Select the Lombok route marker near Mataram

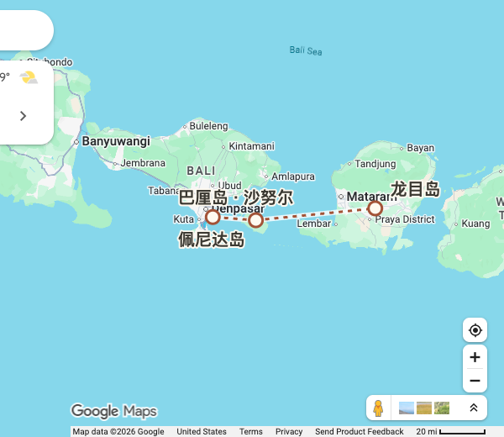pyautogui.click(x=375, y=208)
